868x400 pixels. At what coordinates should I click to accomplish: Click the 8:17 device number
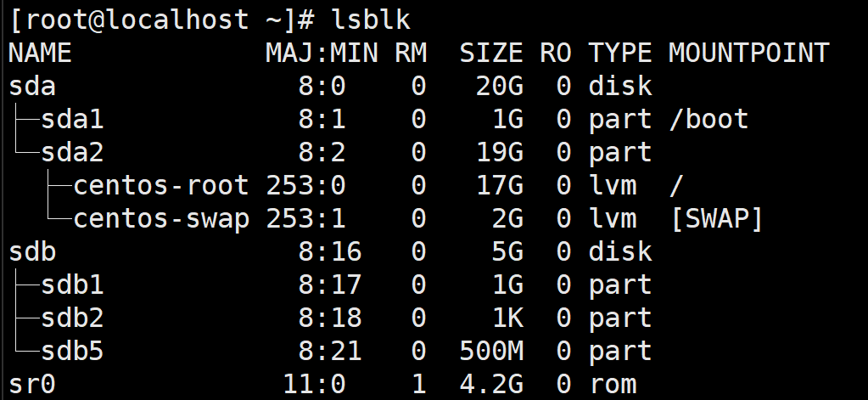click(x=330, y=285)
